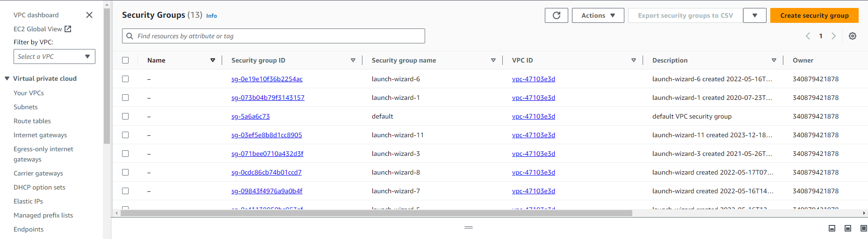Maximize split panel with rightmost icon
This screenshot has width=868, height=239.
[864, 228]
